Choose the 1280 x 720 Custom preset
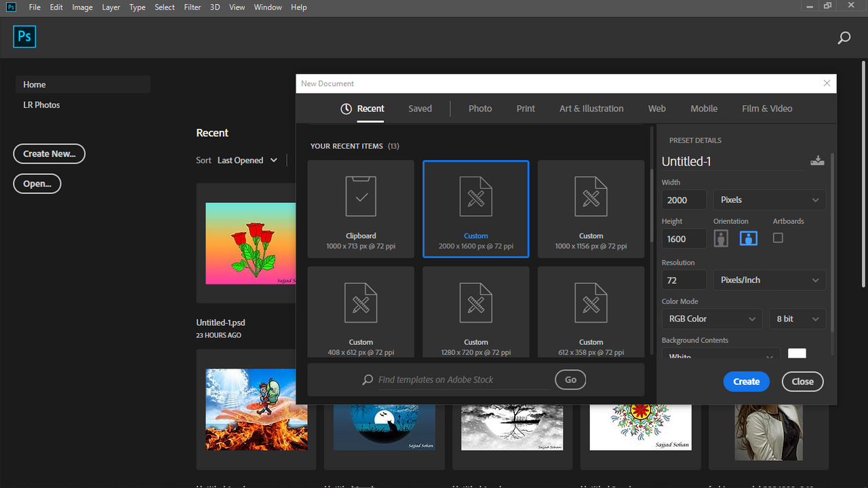The height and width of the screenshot is (488, 868). [x=476, y=312]
